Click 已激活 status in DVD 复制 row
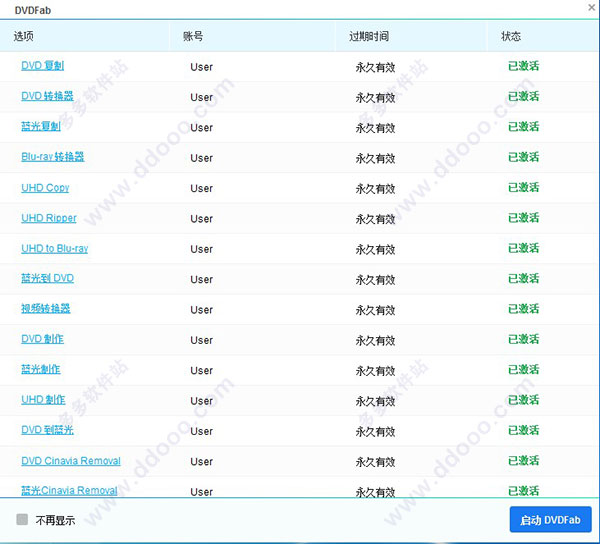This screenshot has height=544, width=600. click(523, 66)
